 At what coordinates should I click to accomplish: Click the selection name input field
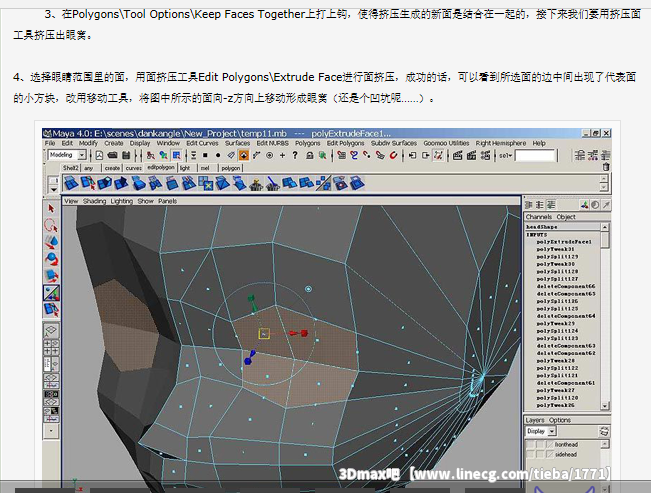pyautogui.click(x=536, y=156)
